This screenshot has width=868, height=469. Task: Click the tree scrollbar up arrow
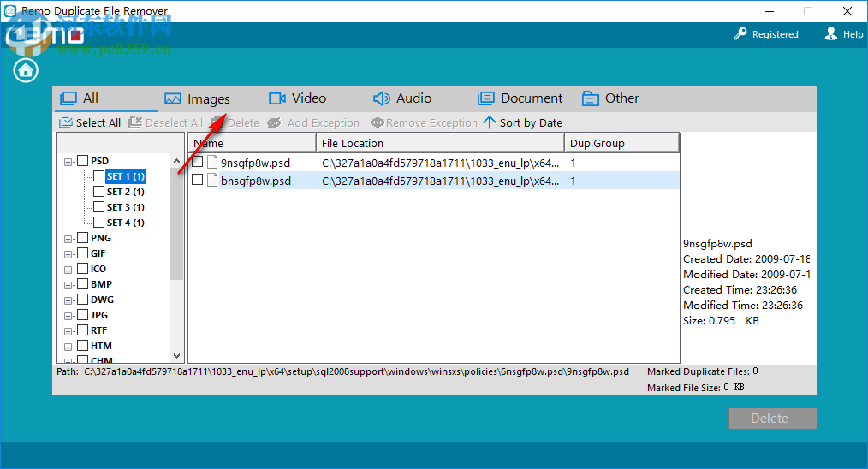coord(176,161)
